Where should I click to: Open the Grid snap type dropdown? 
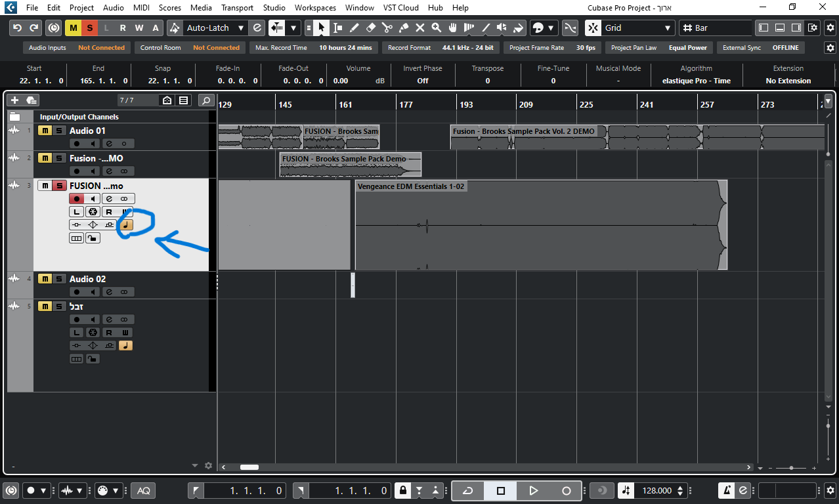pyautogui.click(x=638, y=28)
